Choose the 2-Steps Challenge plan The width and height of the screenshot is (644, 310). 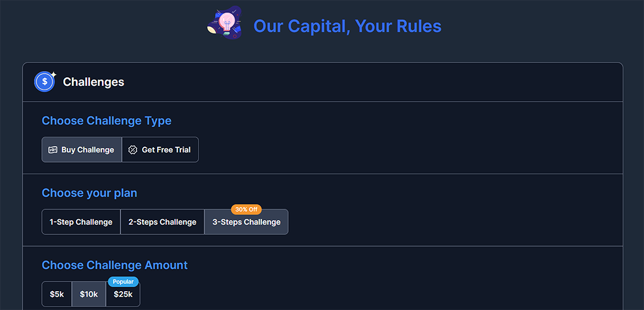(x=162, y=222)
